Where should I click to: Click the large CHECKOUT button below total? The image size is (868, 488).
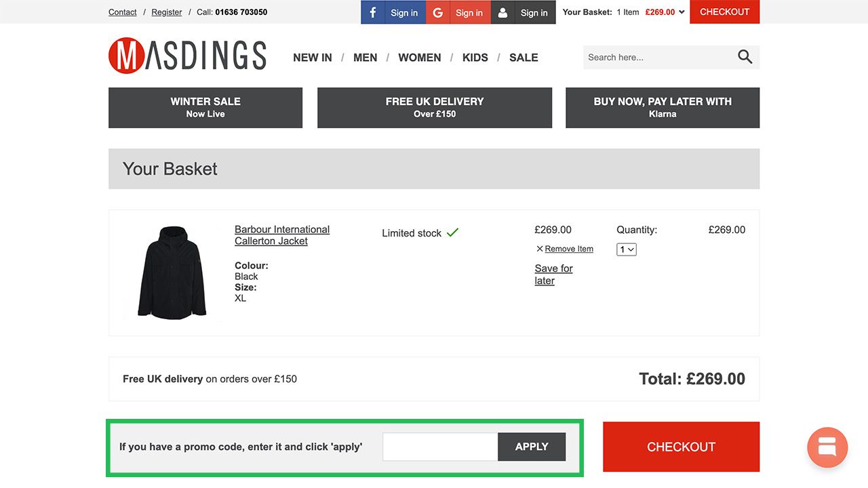tap(682, 447)
